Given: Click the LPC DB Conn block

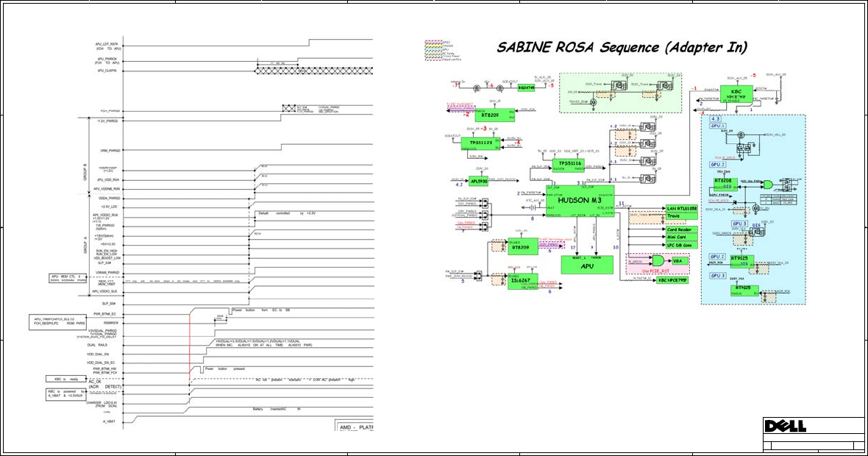Looking at the screenshot, I should [682, 245].
